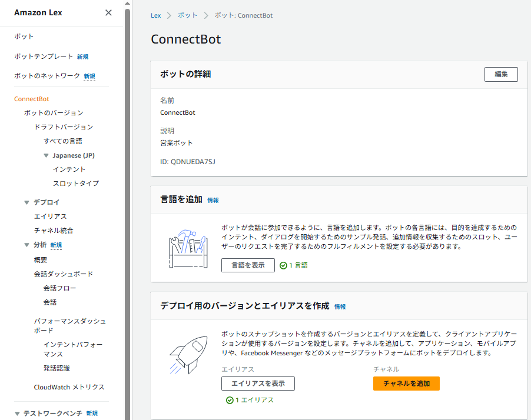Open the 情報 link next to 言語を追加

click(x=213, y=201)
